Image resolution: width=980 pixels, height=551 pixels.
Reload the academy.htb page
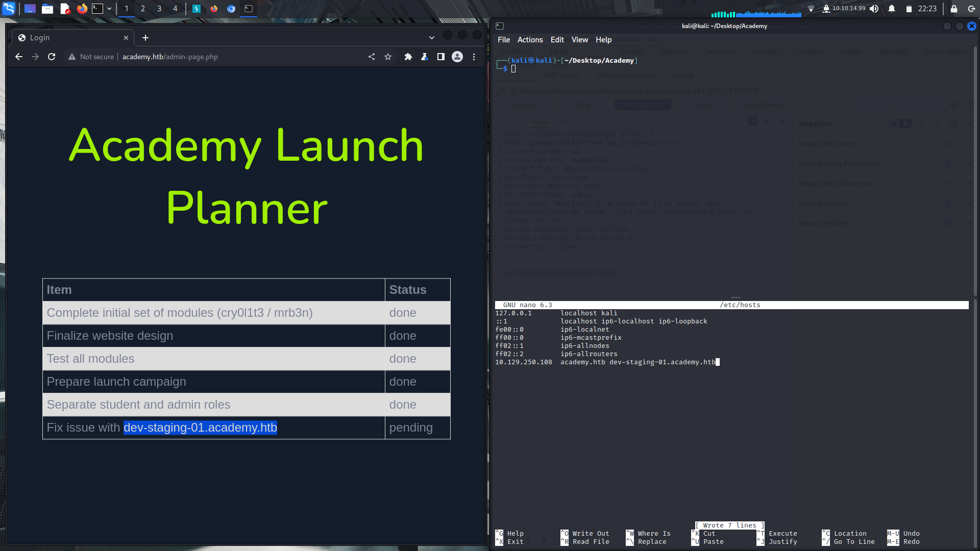52,57
